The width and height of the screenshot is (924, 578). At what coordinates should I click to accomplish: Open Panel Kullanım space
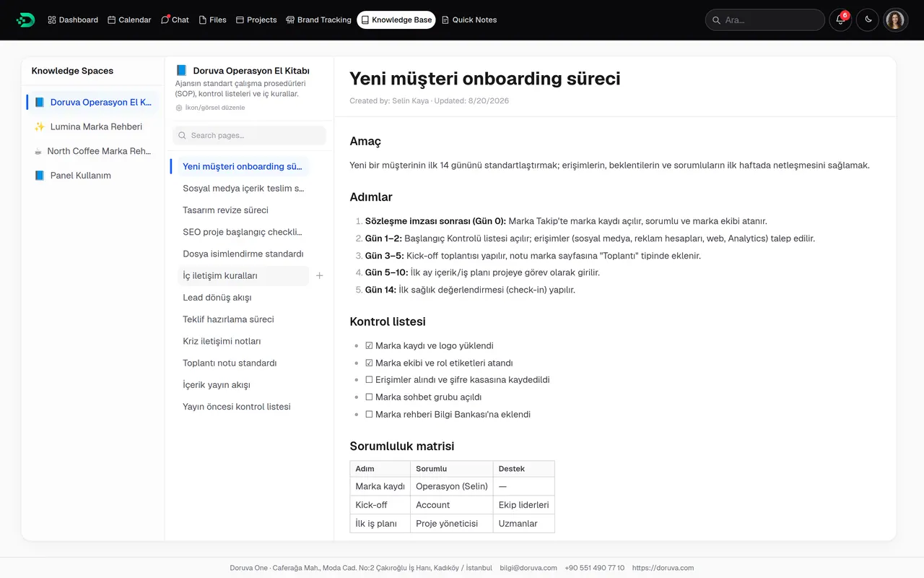[92, 176]
